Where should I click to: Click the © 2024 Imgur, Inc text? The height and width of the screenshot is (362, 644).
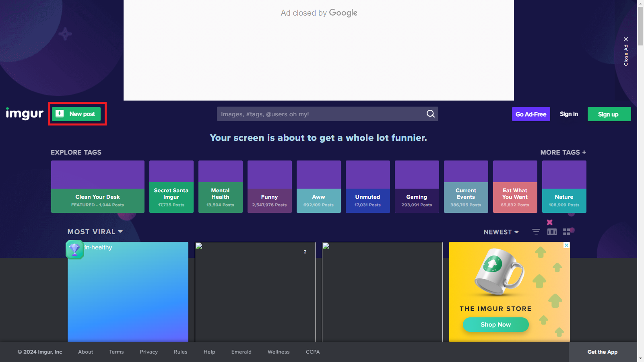pyautogui.click(x=40, y=352)
